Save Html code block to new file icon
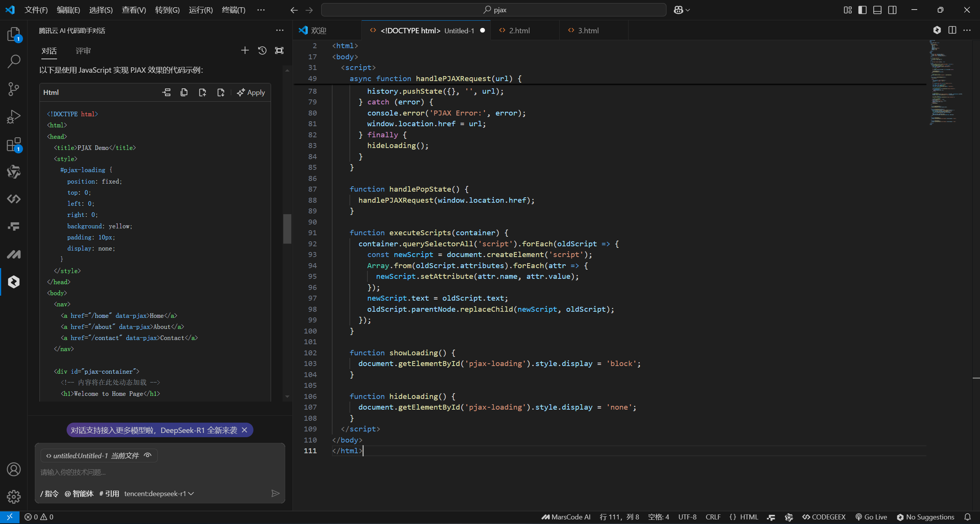The width and height of the screenshot is (980, 524). [x=203, y=92]
